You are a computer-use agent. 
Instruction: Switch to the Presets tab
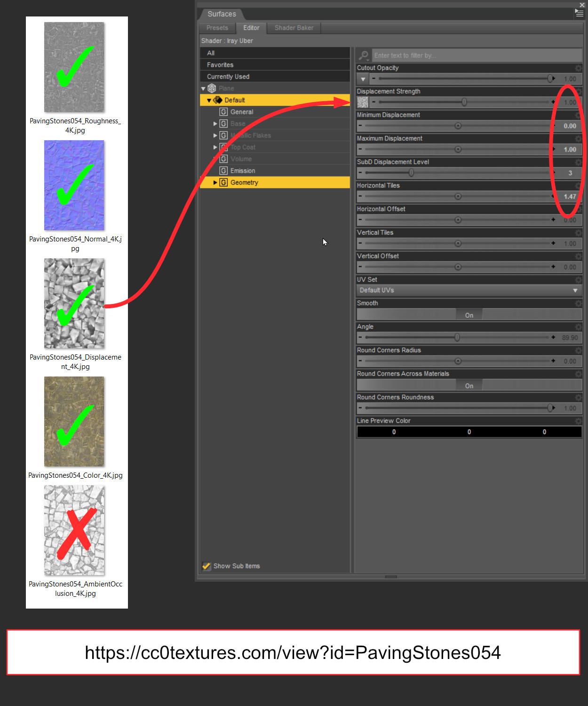(217, 28)
